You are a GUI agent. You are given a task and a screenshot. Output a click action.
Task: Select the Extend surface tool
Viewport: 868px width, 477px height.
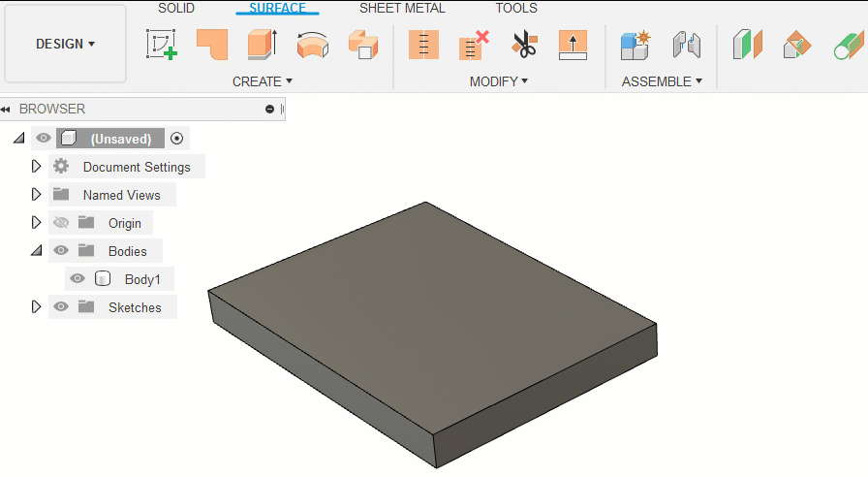point(573,45)
